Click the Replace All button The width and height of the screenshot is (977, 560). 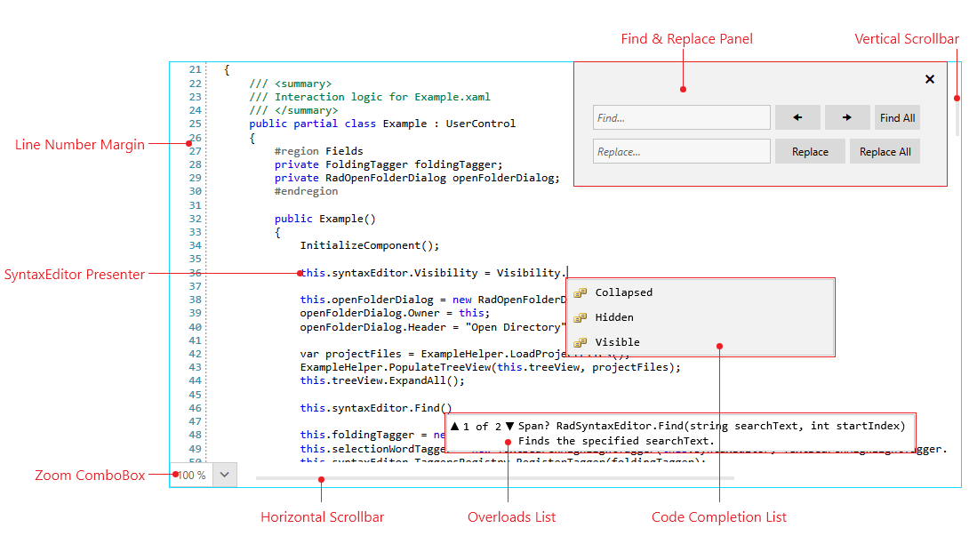tap(885, 150)
